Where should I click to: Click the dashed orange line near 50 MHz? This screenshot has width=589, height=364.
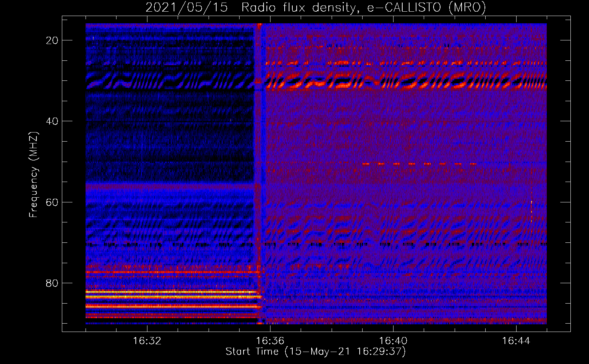tap(420, 164)
